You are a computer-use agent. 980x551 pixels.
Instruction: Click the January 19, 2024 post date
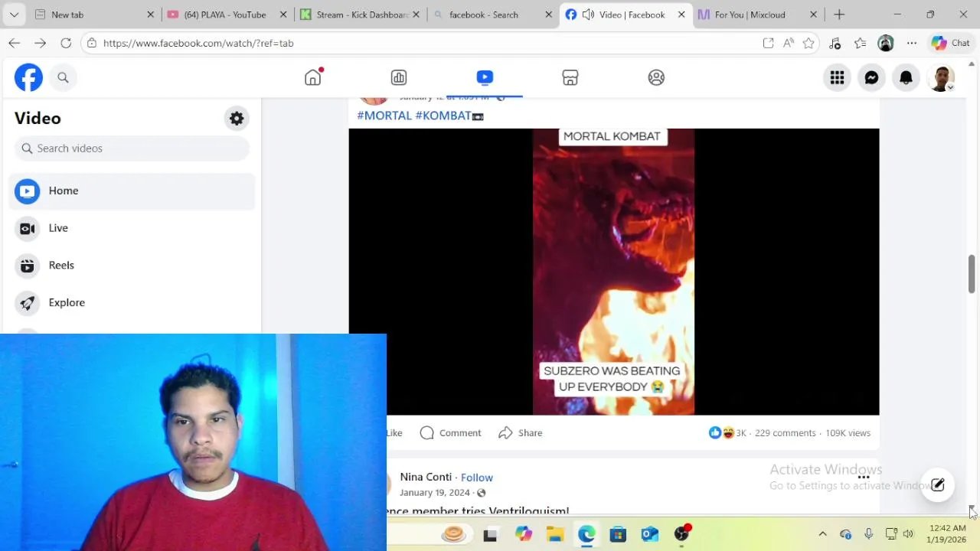point(434,493)
